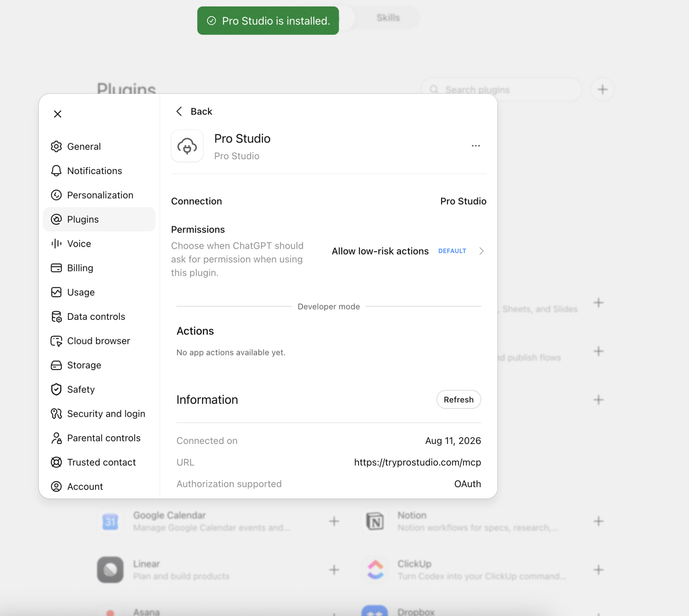Go to the Cloud browser section
The image size is (689, 616).
click(x=99, y=341)
